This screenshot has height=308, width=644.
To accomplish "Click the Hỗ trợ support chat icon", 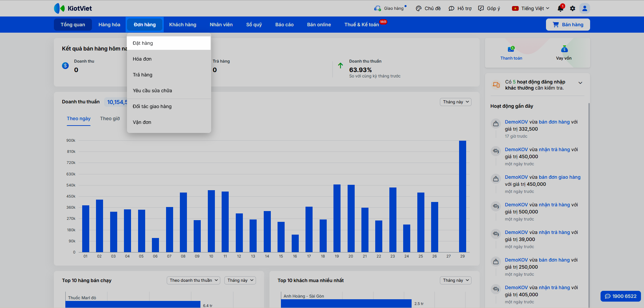I will [x=451, y=8].
